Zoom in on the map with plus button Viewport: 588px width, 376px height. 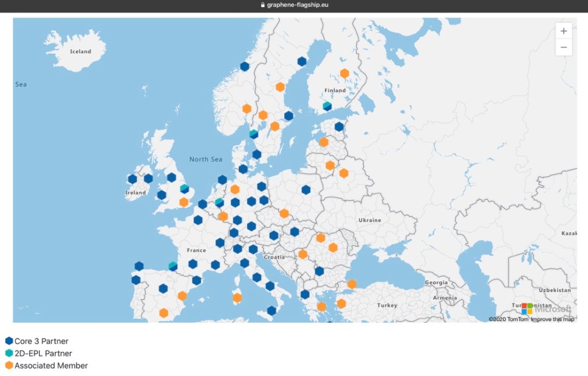click(563, 31)
